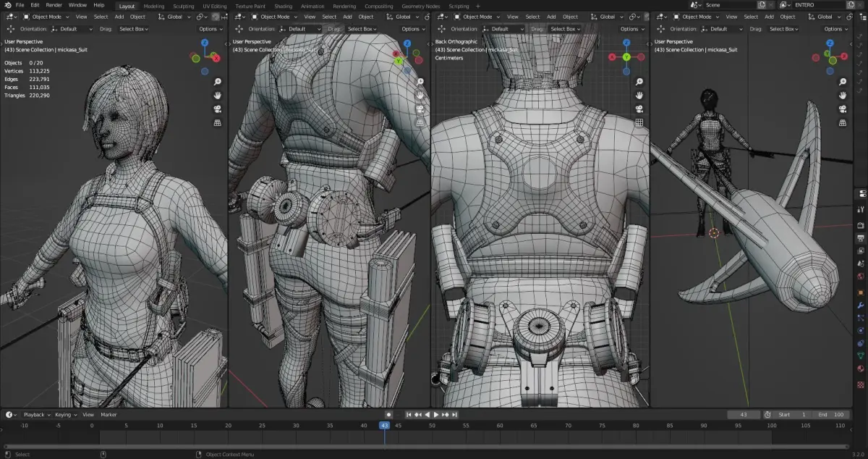The width and height of the screenshot is (868, 459).
Task: Click the pan hand icon in the second viewport
Action: [420, 96]
